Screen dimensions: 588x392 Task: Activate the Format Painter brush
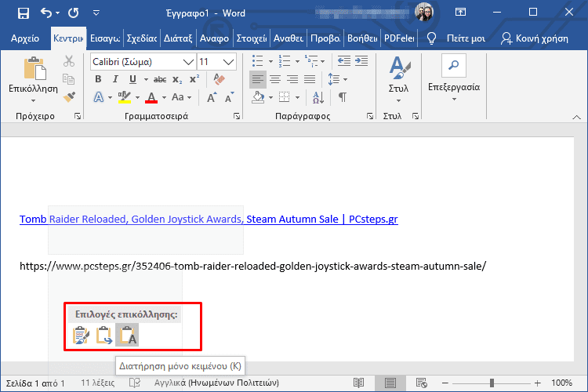[x=69, y=97]
